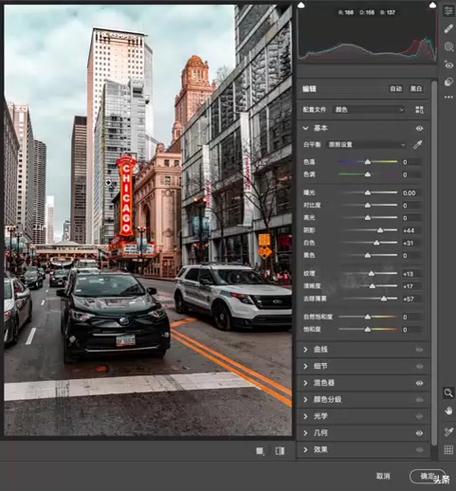Toggle visibility of the 基本 (Basic) panel
Screen dimensions: 456x491
coord(419,128)
